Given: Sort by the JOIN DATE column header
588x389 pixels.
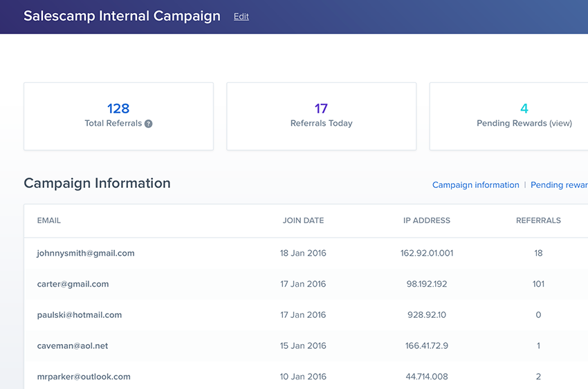Looking at the screenshot, I should (x=303, y=221).
